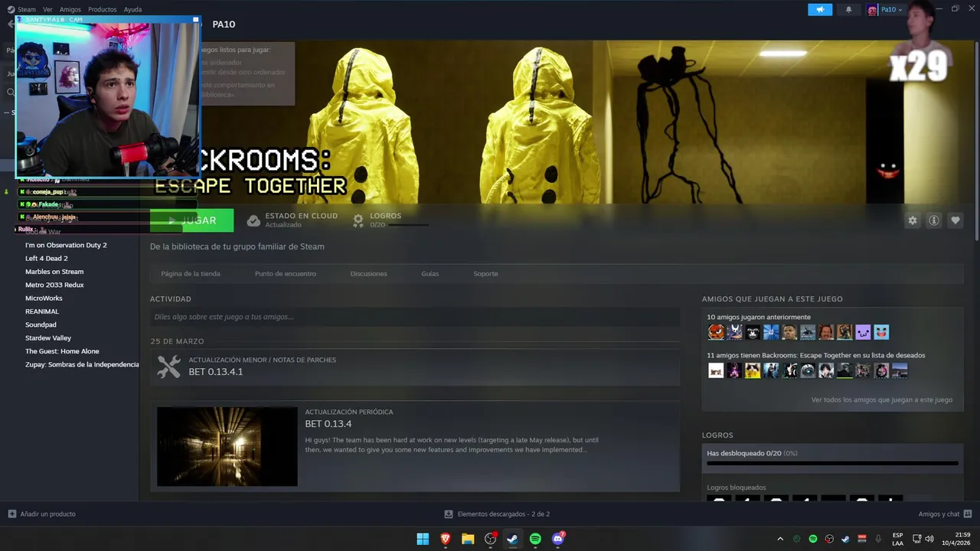This screenshot has height=551, width=980.
Task: Open the PA10 navigation tab
Action: pyautogui.click(x=224, y=24)
